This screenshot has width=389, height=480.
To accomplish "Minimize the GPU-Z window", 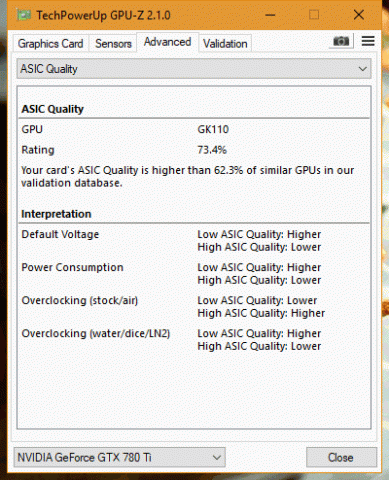I will point(270,15).
